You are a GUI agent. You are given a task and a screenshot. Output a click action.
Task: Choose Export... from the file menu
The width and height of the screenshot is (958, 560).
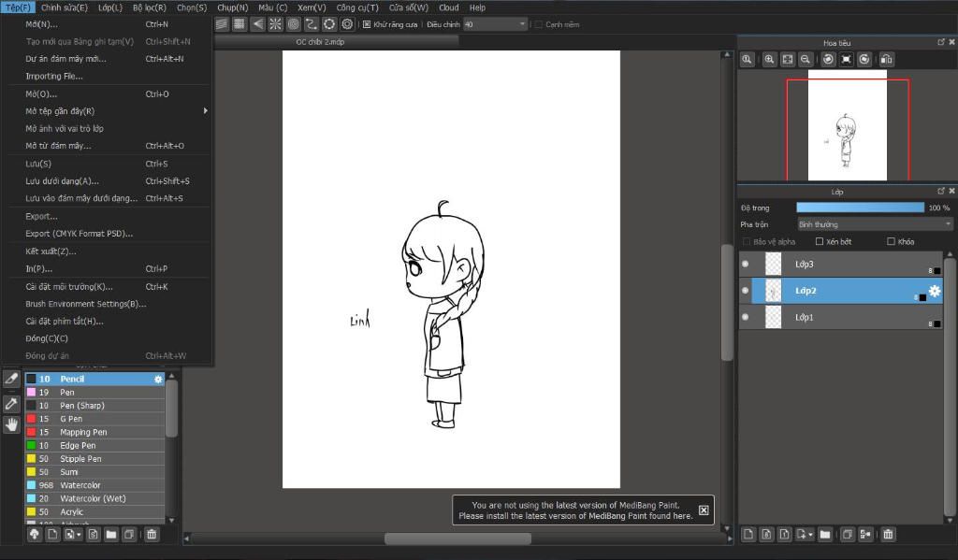[x=109, y=216]
